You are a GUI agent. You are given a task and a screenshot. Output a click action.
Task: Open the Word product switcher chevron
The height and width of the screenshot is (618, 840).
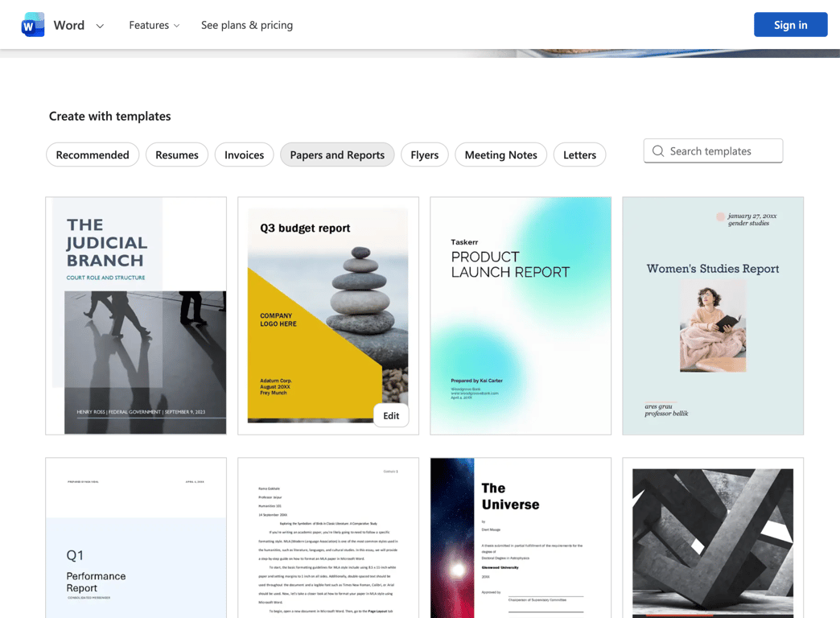(100, 25)
